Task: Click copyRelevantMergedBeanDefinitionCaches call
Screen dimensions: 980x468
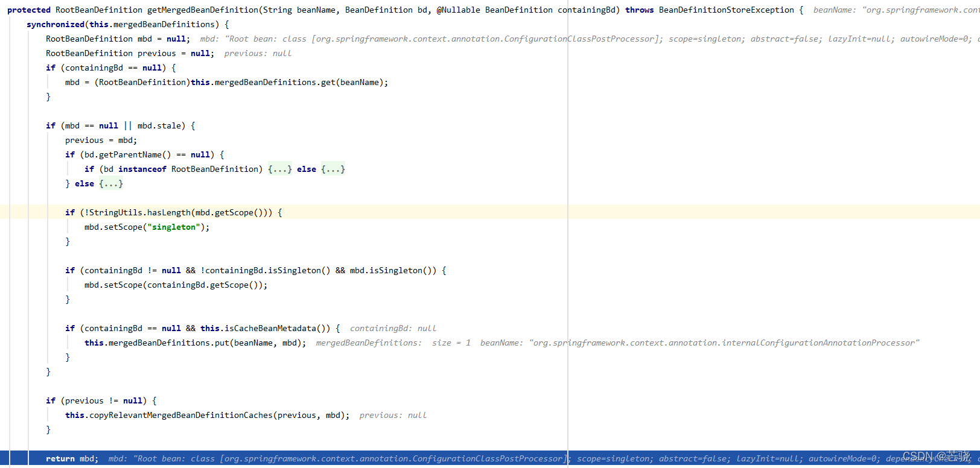Action: [x=208, y=416]
